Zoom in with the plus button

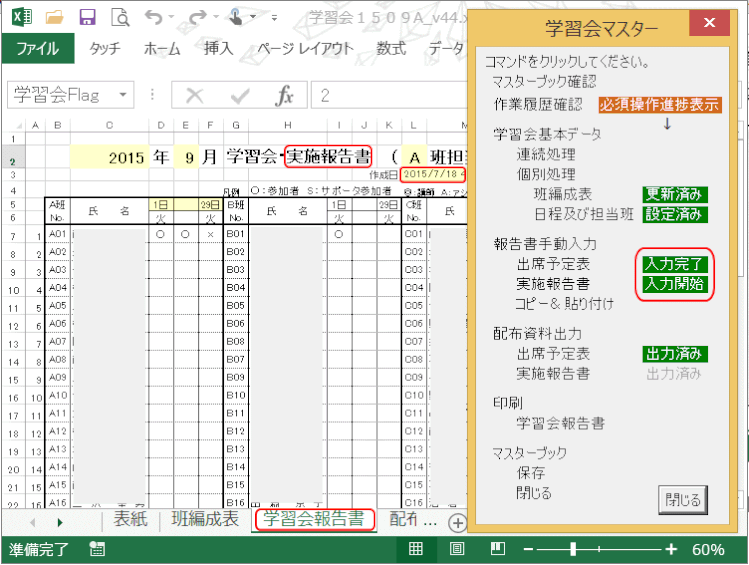click(671, 549)
